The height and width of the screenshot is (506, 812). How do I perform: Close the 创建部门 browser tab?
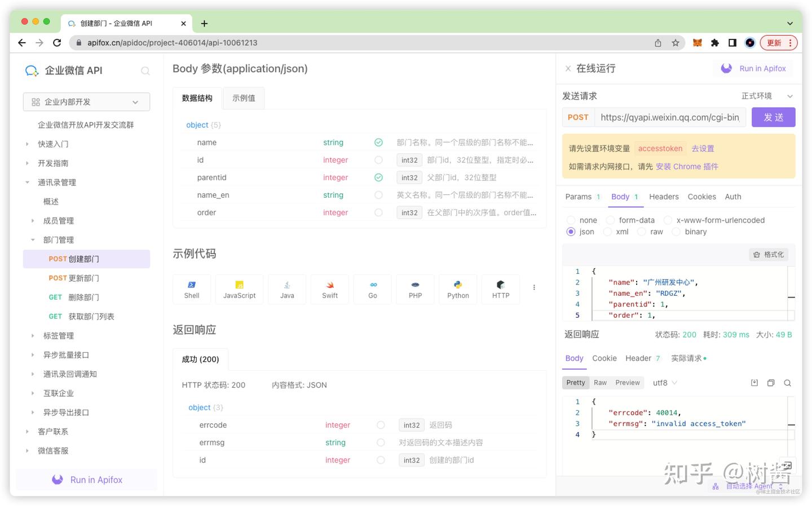click(x=183, y=24)
